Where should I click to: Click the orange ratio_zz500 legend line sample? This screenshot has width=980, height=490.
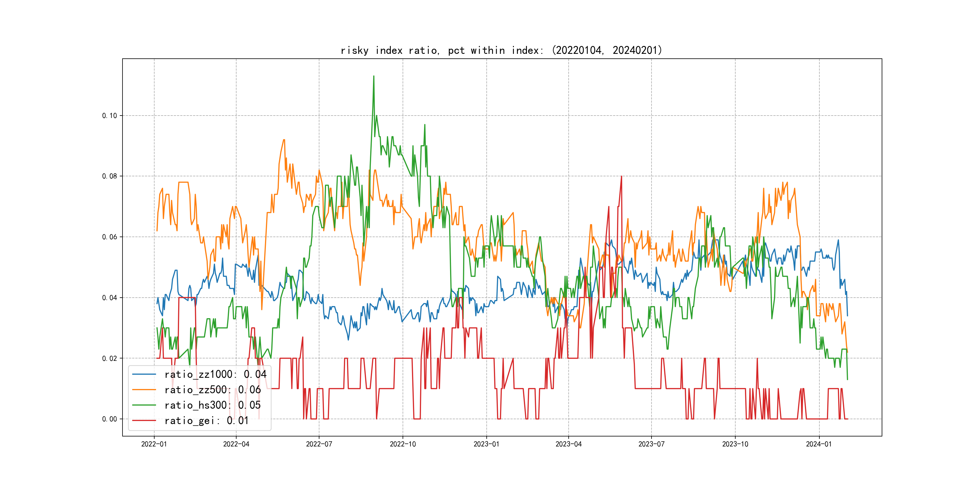144,390
